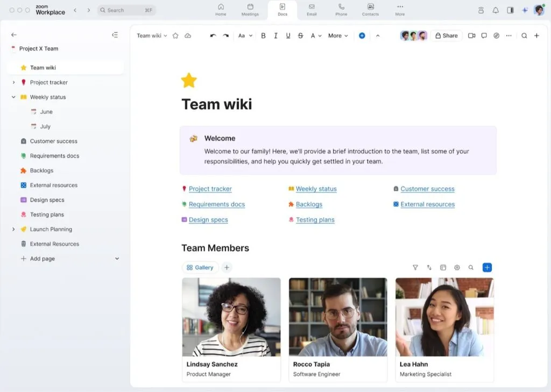Open the text color dropdown
The width and height of the screenshot is (551, 392).
[316, 35]
